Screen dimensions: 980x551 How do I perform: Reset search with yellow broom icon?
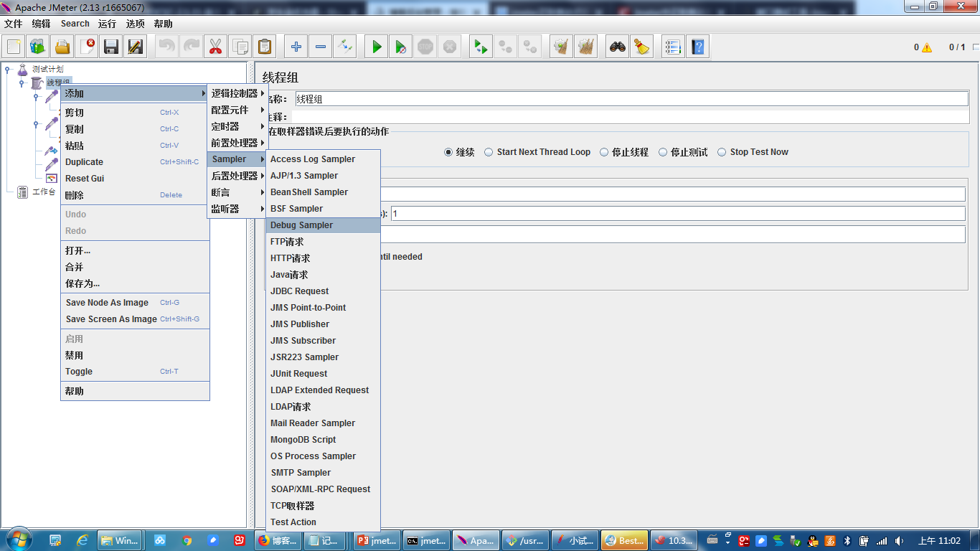(x=641, y=47)
